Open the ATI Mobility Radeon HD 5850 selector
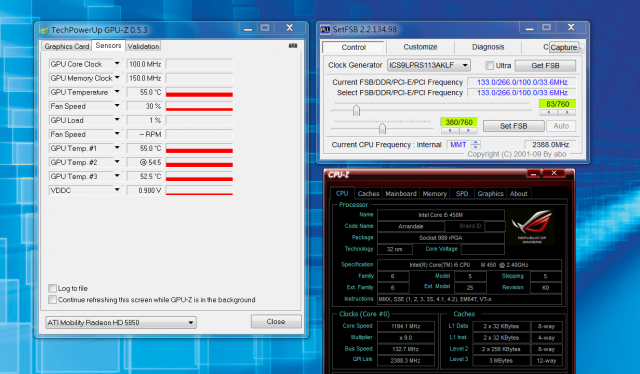Screen dimensions: 640x374 tap(121, 323)
